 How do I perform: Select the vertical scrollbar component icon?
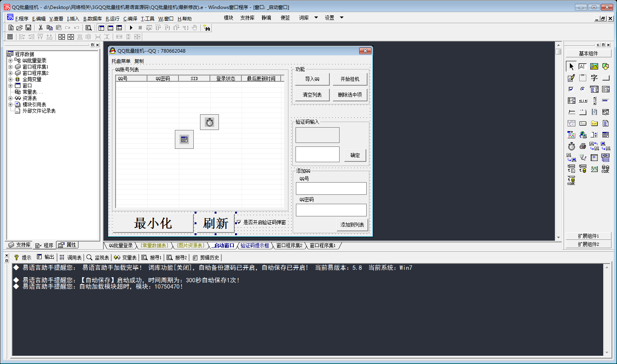(x=594, y=101)
